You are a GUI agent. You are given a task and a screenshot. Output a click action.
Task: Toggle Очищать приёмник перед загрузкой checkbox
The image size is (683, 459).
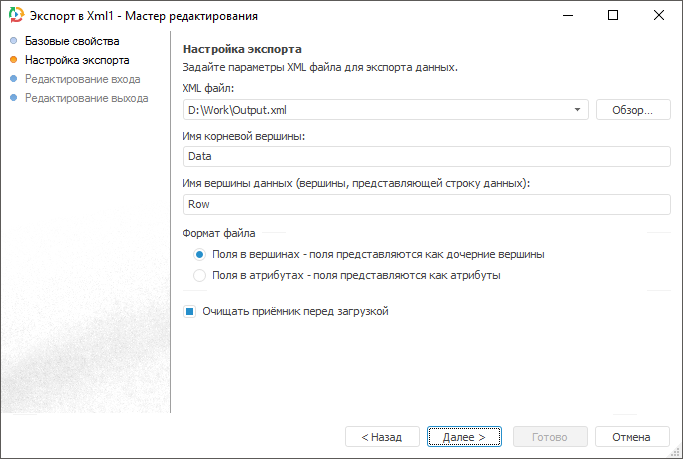pos(189,311)
